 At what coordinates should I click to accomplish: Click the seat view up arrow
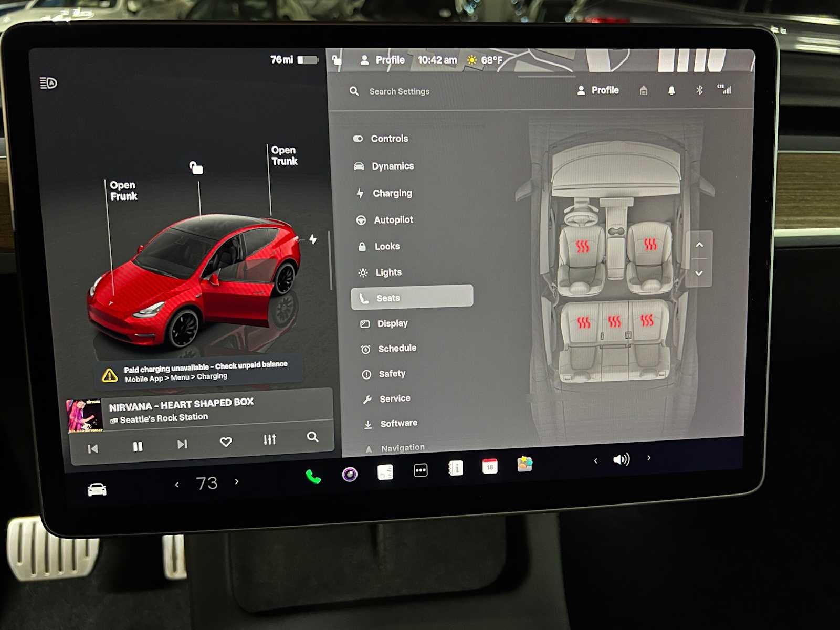click(x=699, y=245)
